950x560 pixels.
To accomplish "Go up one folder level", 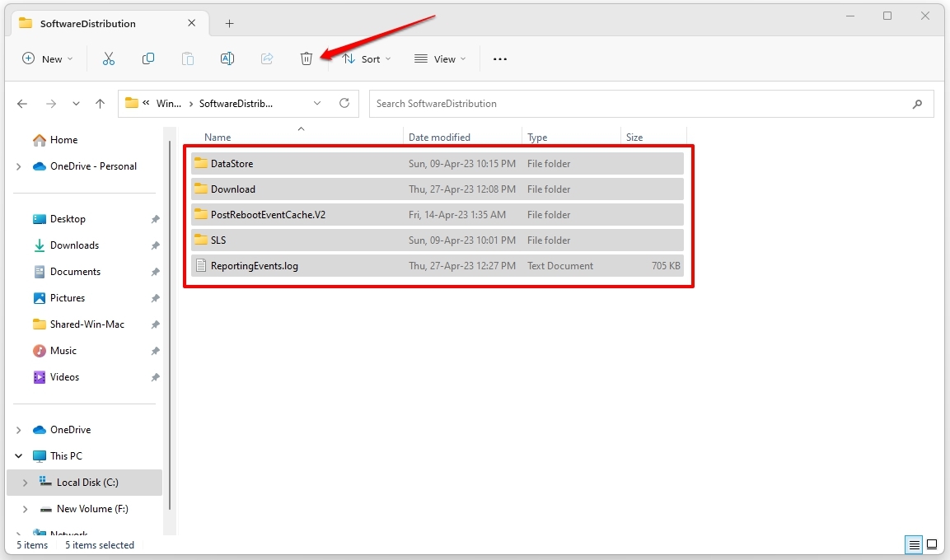I will pos(100,104).
